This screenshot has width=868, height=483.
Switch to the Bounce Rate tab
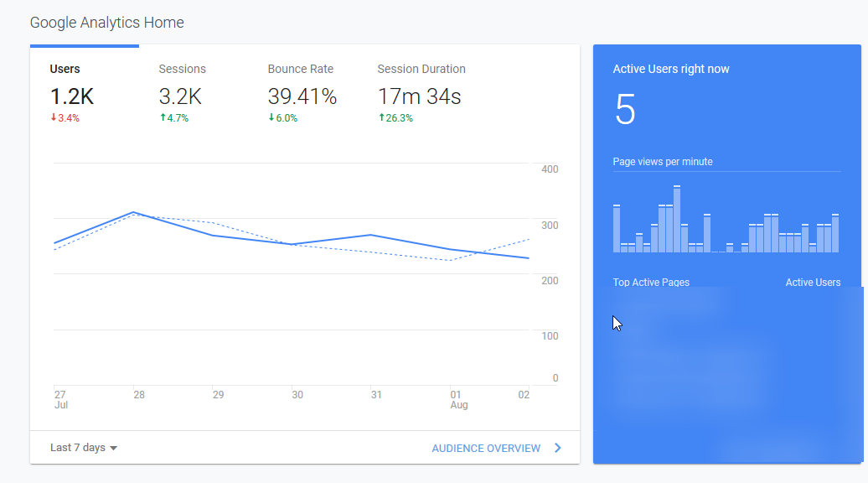pos(302,93)
